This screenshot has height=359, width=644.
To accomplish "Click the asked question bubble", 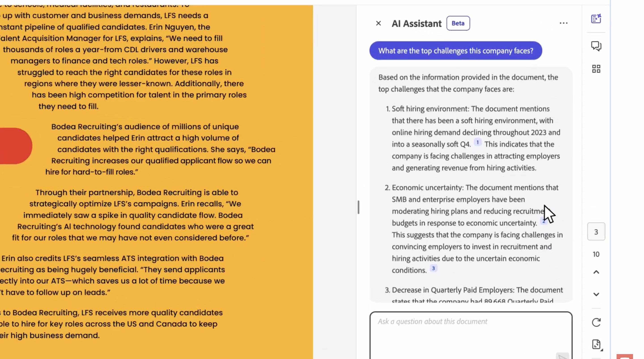I will coord(456,51).
